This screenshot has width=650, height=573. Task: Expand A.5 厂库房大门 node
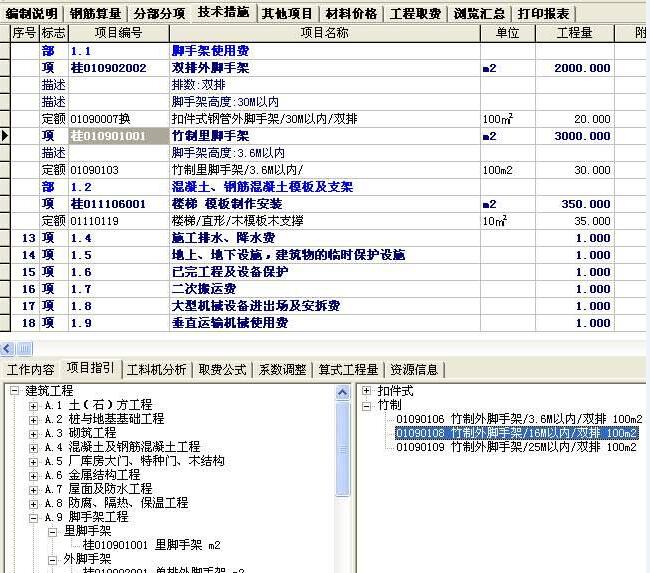[34, 462]
